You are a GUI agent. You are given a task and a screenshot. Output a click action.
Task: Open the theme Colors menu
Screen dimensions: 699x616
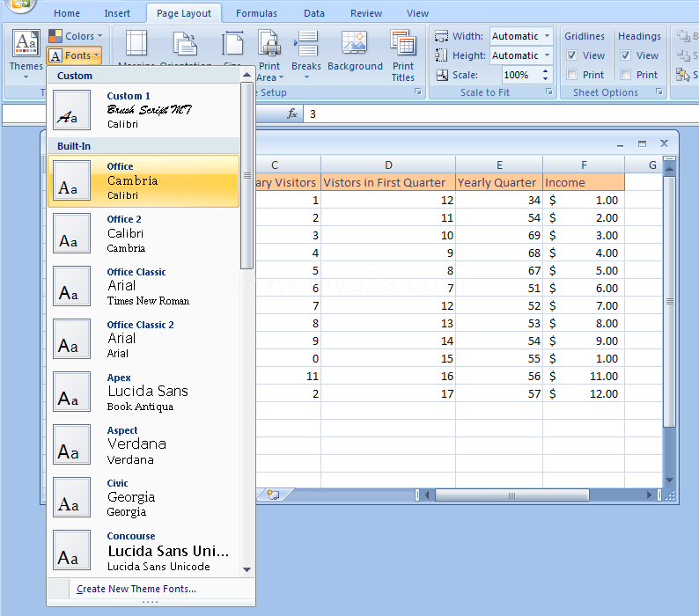tap(75, 36)
